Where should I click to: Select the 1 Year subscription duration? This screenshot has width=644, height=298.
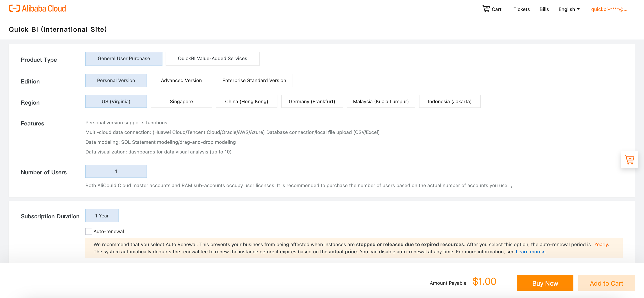click(102, 216)
